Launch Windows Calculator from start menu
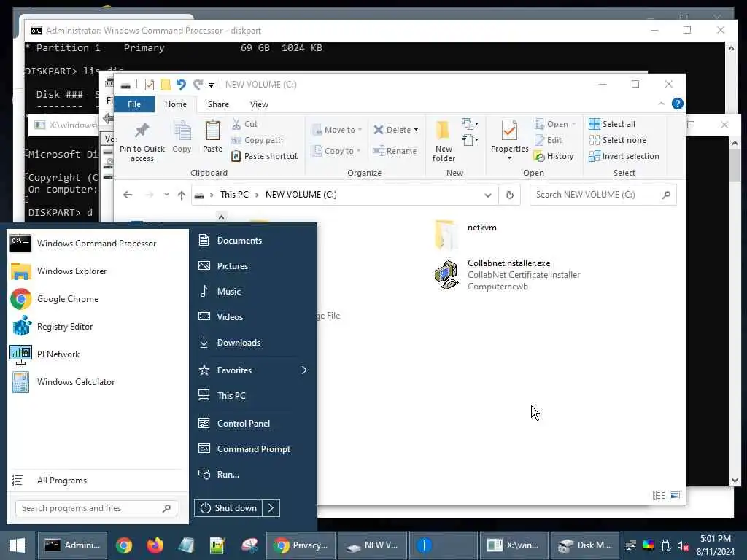747x560 pixels. point(63,382)
